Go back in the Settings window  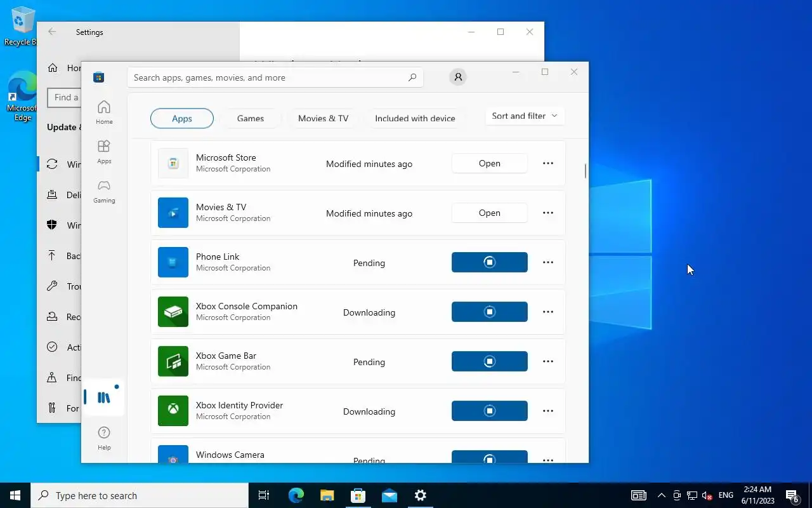[52, 32]
